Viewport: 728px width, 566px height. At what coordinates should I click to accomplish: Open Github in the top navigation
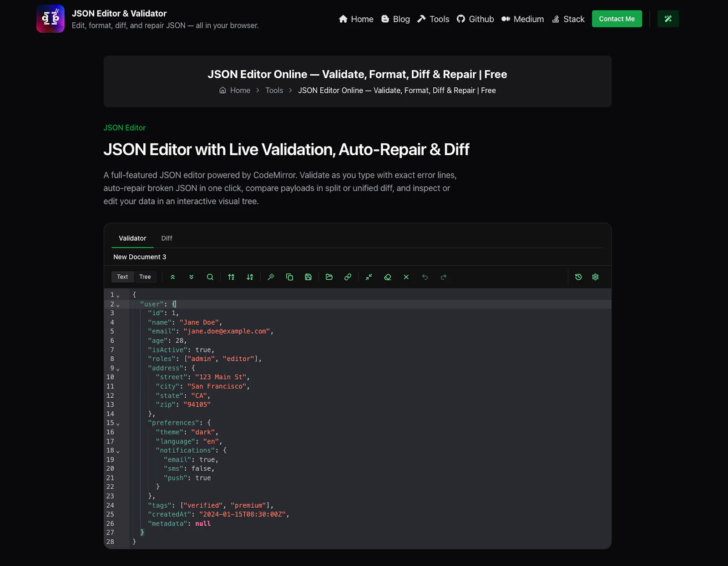(x=475, y=19)
